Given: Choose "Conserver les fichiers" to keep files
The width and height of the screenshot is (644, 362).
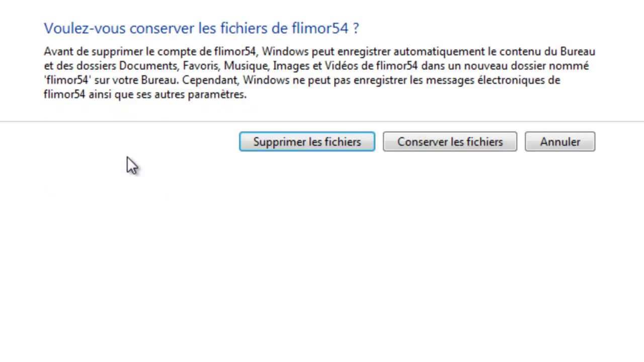Looking at the screenshot, I should [x=450, y=142].
